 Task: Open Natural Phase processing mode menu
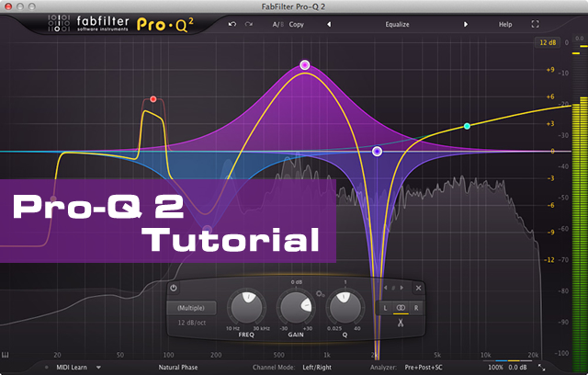pos(177,367)
